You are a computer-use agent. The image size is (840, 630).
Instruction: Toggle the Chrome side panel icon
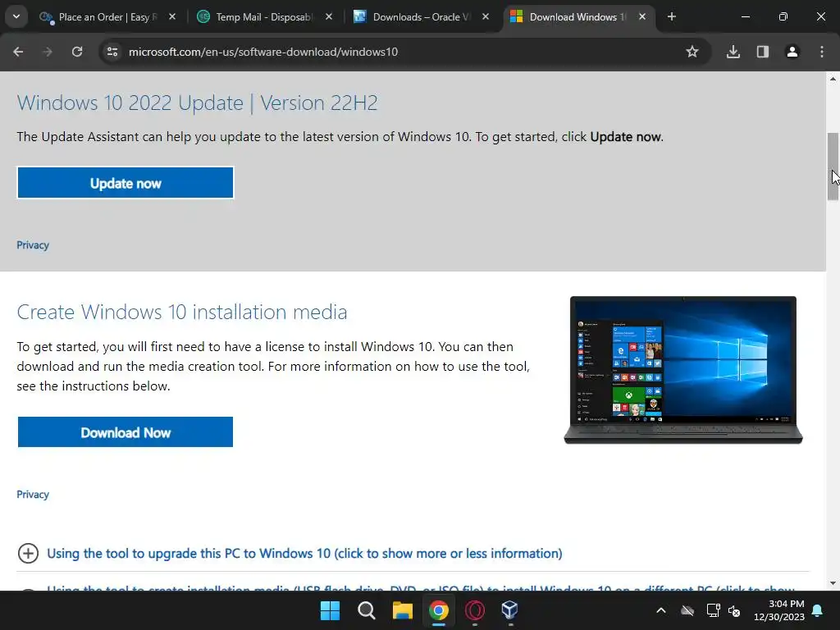coord(763,52)
